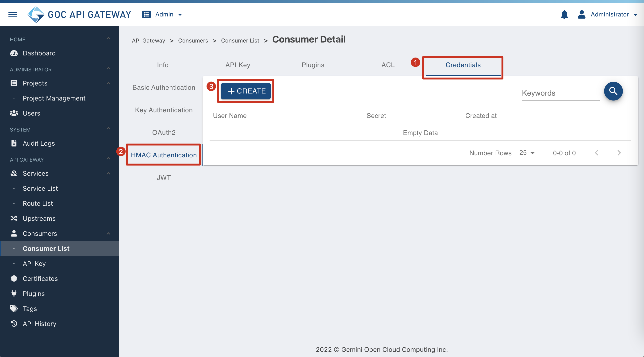The height and width of the screenshot is (357, 644).
Task: Go to previous page arrow
Action: tap(597, 153)
